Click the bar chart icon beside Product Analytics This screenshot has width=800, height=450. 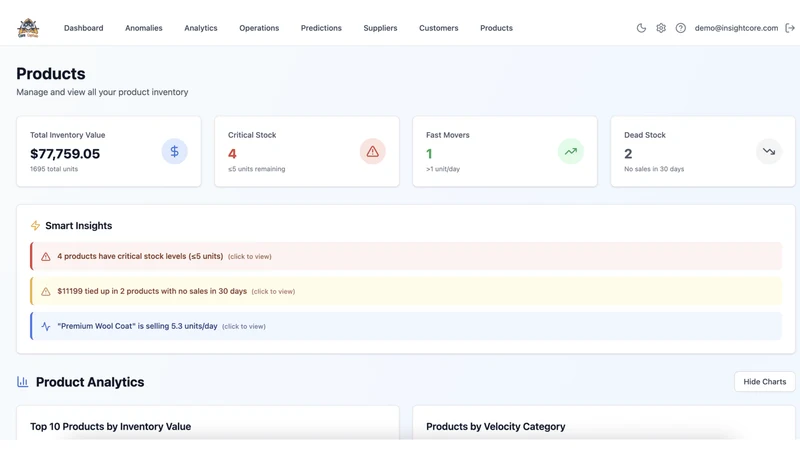[22, 382]
